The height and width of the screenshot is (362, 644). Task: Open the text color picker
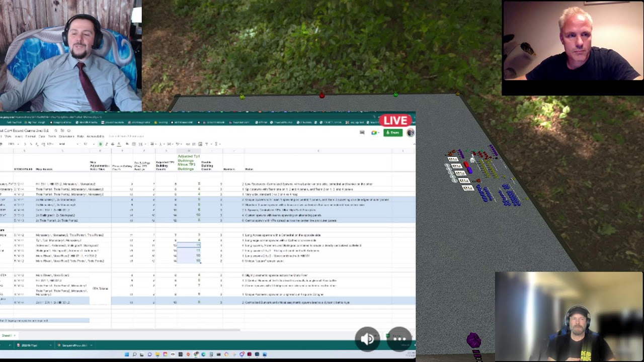pyautogui.click(x=119, y=144)
